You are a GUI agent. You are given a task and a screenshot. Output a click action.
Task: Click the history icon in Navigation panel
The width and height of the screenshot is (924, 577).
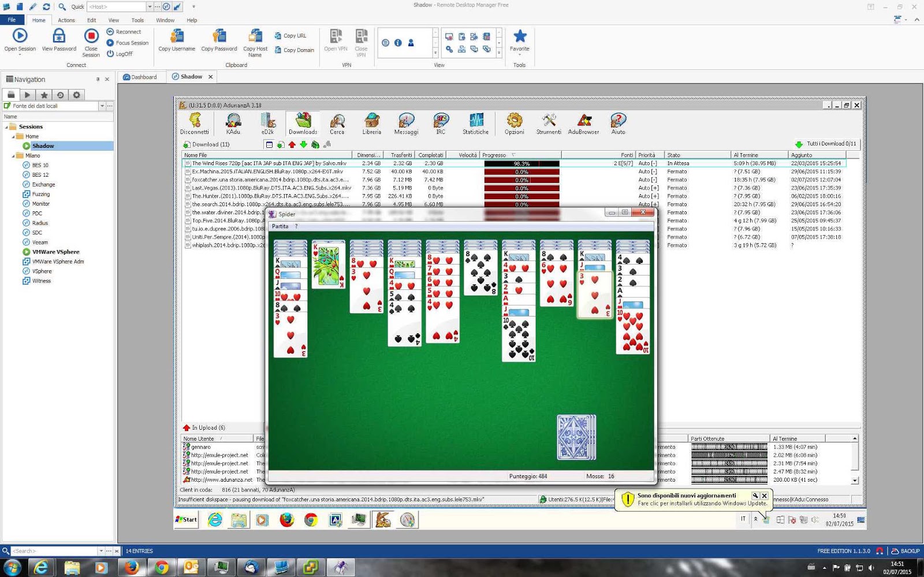[60, 95]
